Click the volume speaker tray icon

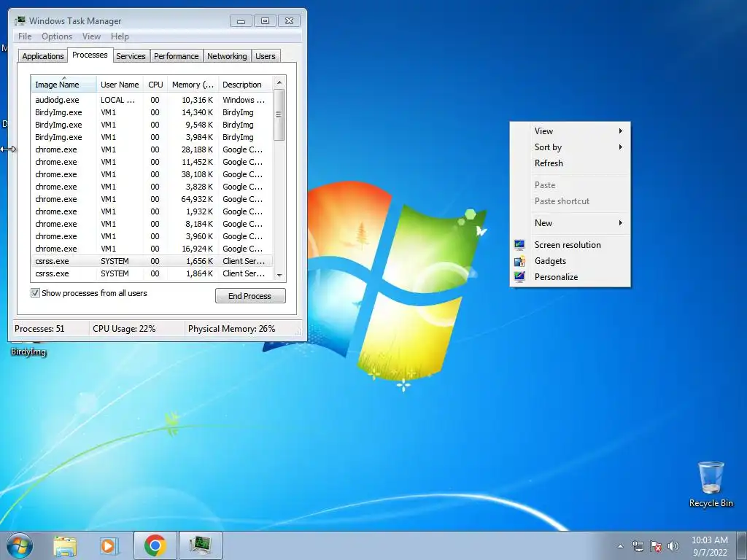pos(673,546)
